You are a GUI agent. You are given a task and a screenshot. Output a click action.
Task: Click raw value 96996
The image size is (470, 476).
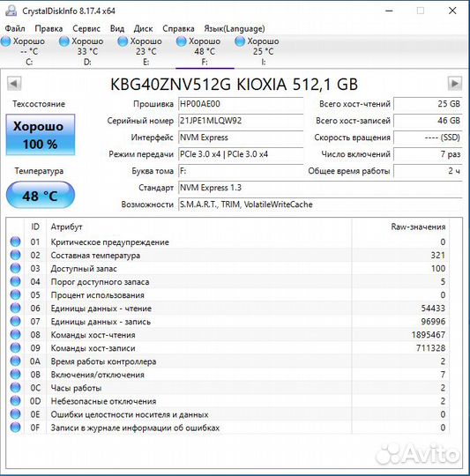click(433, 322)
